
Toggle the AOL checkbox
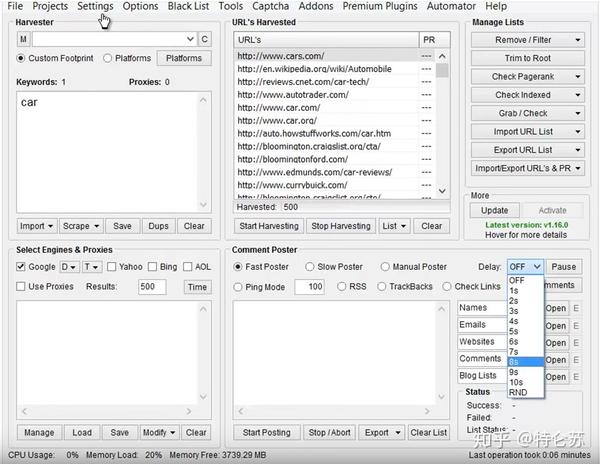188,267
